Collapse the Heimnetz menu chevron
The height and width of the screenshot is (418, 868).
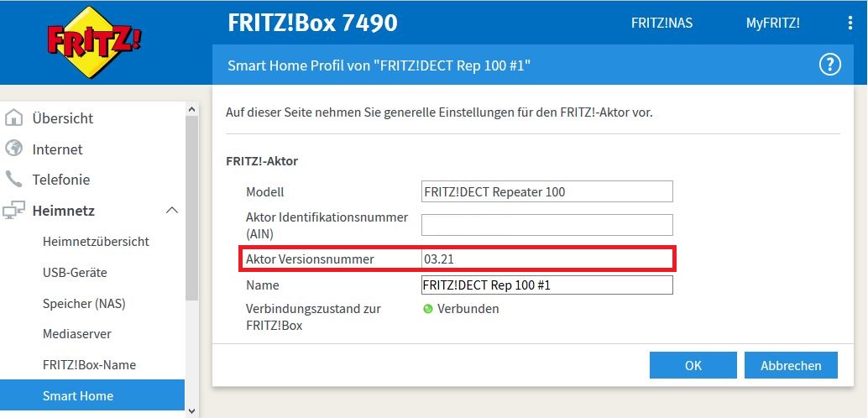(171, 211)
